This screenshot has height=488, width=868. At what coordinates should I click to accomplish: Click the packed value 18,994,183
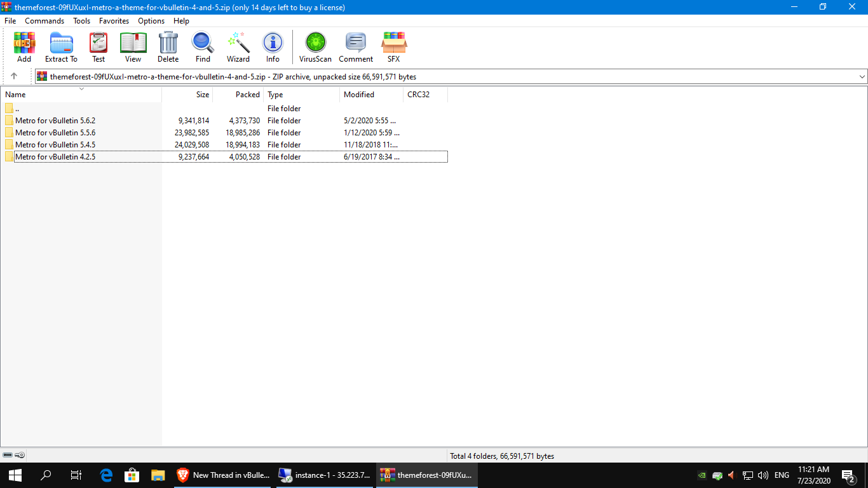click(x=243, y=145)
